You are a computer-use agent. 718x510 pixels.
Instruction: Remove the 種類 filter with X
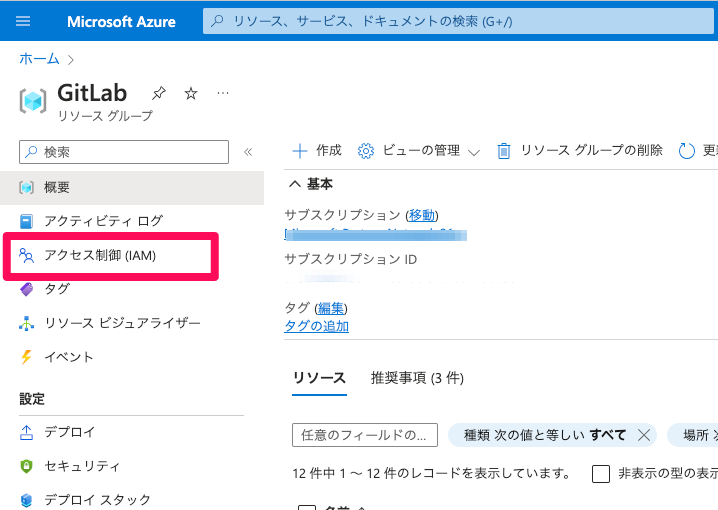(644, 435)
